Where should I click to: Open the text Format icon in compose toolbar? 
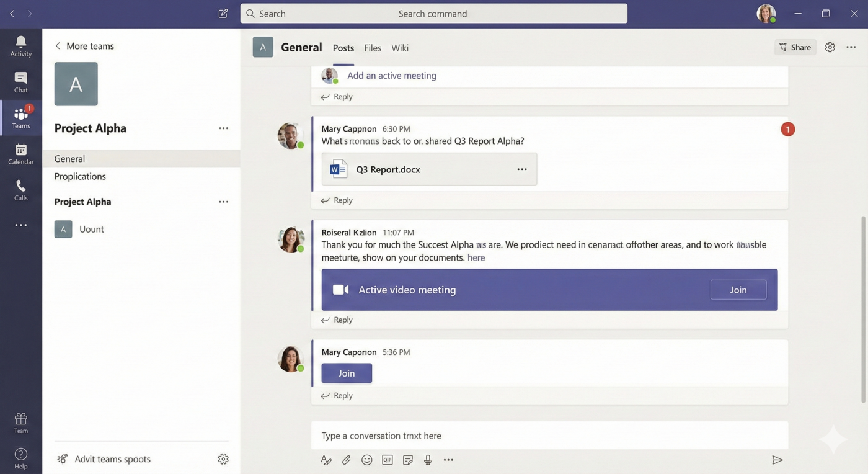[325, 460]
